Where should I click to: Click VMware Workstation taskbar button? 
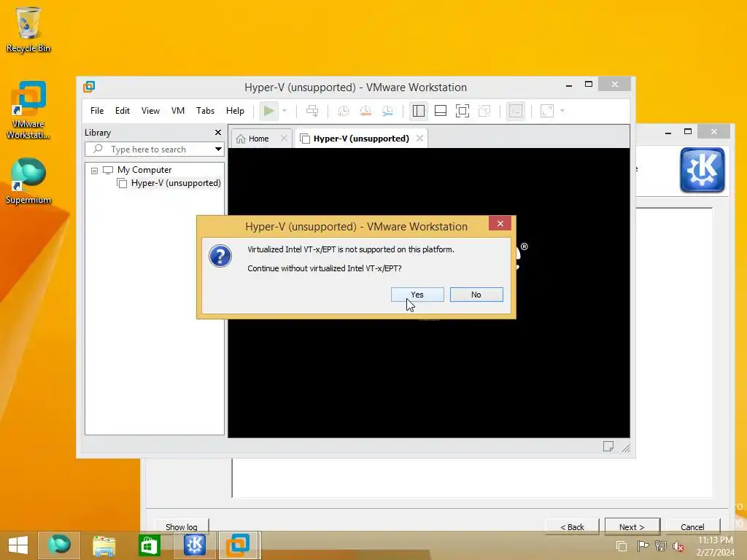coord(239,545)
